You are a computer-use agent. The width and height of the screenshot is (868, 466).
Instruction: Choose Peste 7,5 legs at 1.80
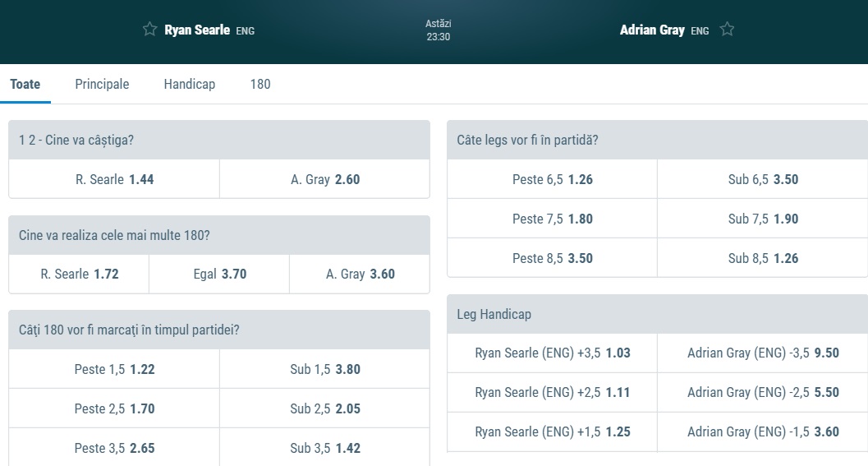(x=552, y=219)
